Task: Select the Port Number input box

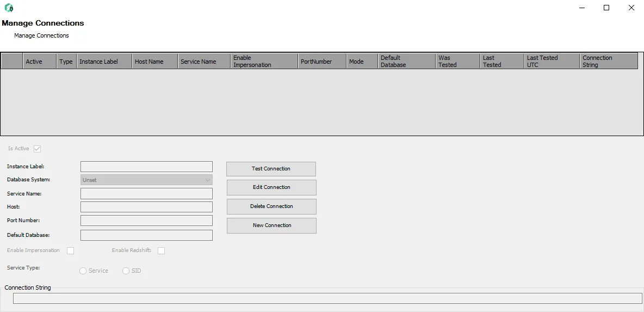Action: pyautogui.click(x=147, y=221)
